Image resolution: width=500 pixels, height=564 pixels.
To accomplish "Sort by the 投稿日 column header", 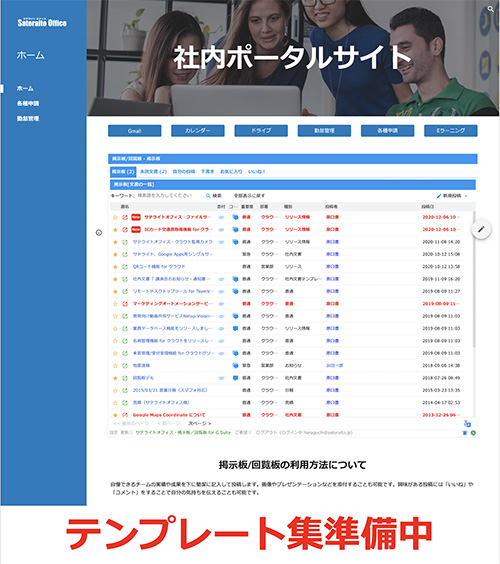I will pos(428,207).
